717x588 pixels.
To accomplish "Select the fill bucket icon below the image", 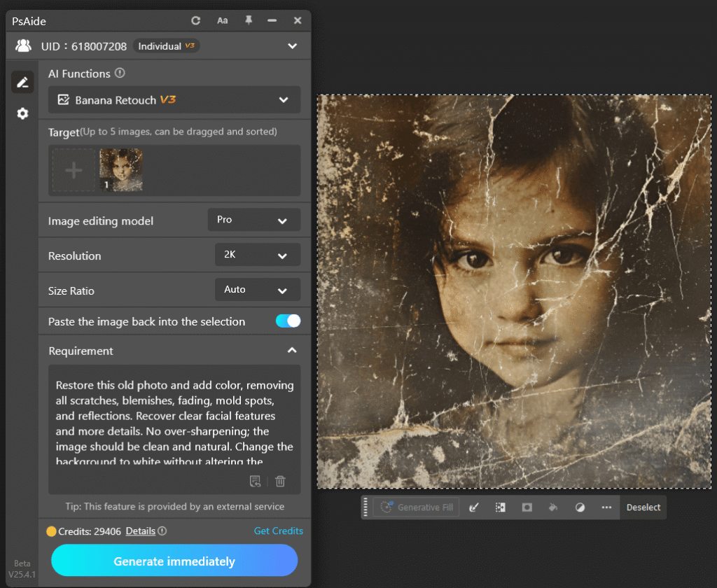I will (552, 507).
